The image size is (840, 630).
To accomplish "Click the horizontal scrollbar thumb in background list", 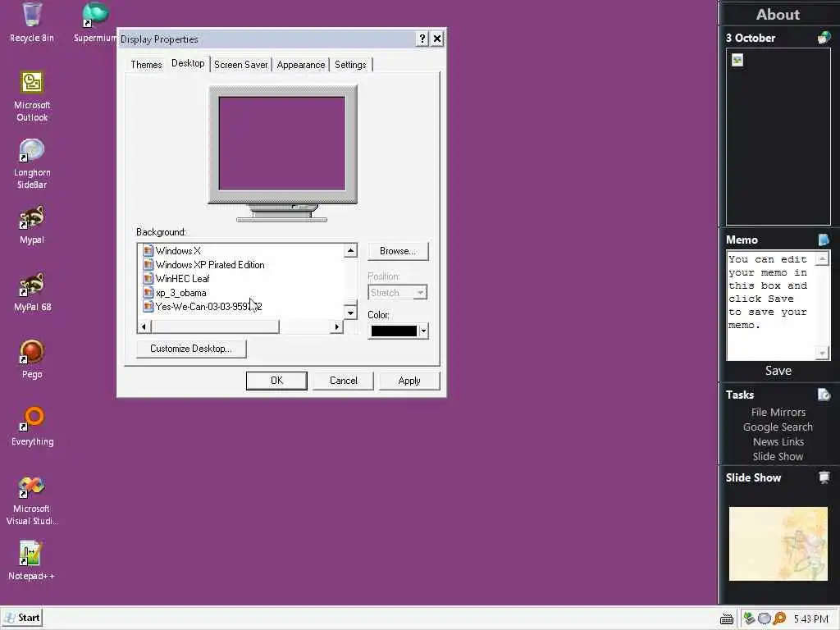I will (216, 326).
